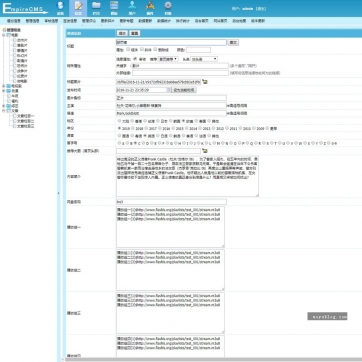Open the last item in the secondary menu bar

pyautogui.click(x=258, y=21)
